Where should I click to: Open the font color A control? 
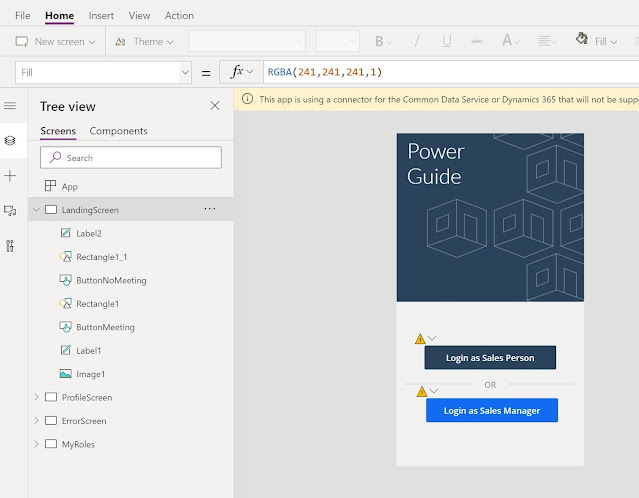pyautogui.click(x=510, y=41)
